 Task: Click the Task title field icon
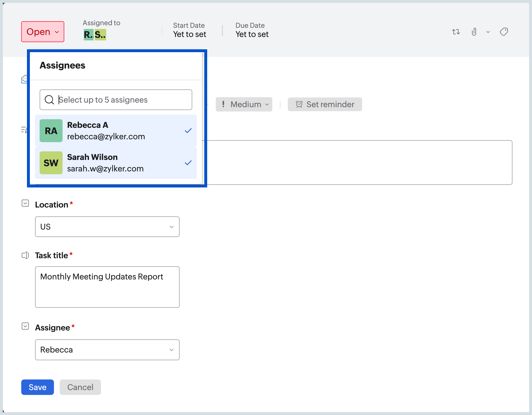point(25,255)
